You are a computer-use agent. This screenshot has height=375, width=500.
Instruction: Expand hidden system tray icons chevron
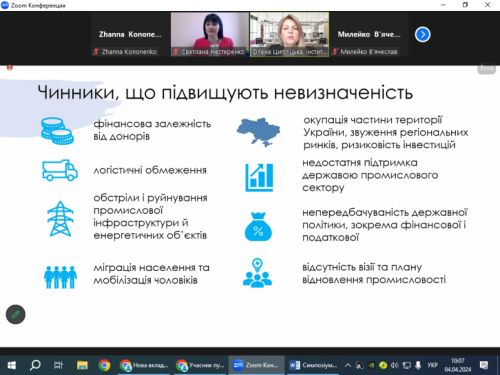[x=348, y=365]
